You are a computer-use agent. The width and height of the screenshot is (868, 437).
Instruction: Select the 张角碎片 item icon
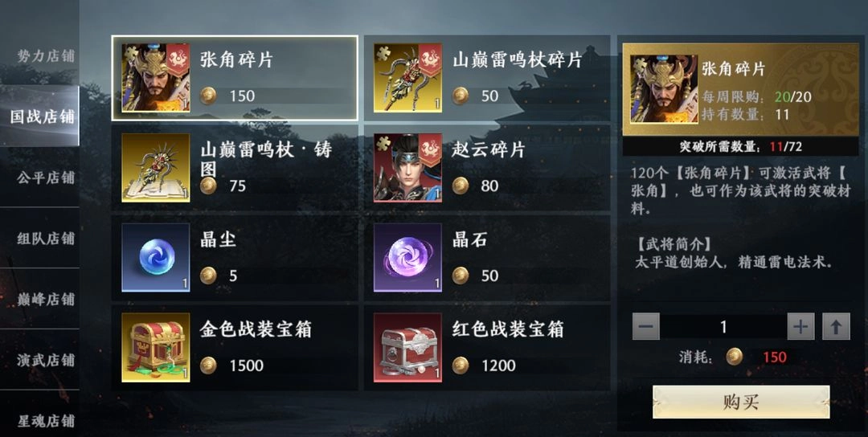coord(156,78)
